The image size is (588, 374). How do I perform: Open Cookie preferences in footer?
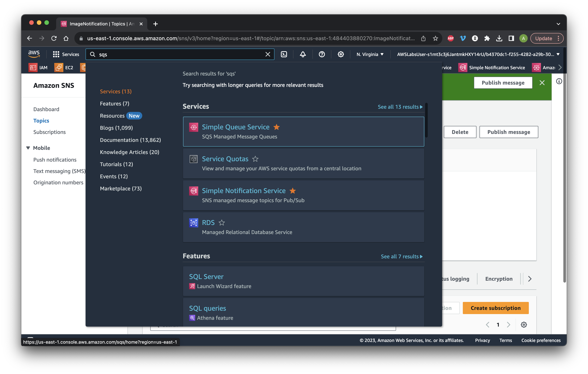point(541,340)
